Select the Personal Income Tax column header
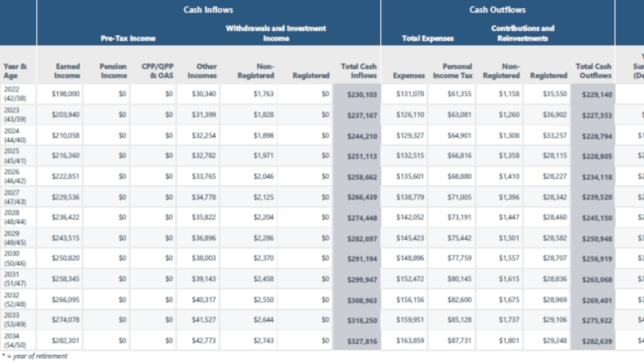This screenshot has width=644, height=362. click(x=453, y=71)
